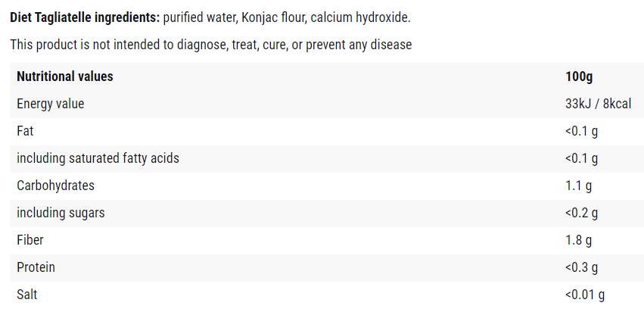This screenshot has width=644, height=312.
Task: Select the "Fat" row label
Action: 25,131
